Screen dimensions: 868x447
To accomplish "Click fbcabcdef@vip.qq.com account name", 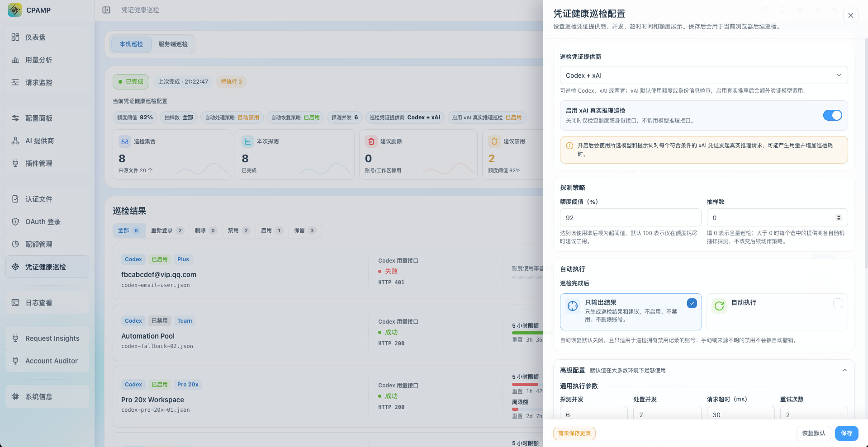I will pyautogui.click(x=159, y=274).
